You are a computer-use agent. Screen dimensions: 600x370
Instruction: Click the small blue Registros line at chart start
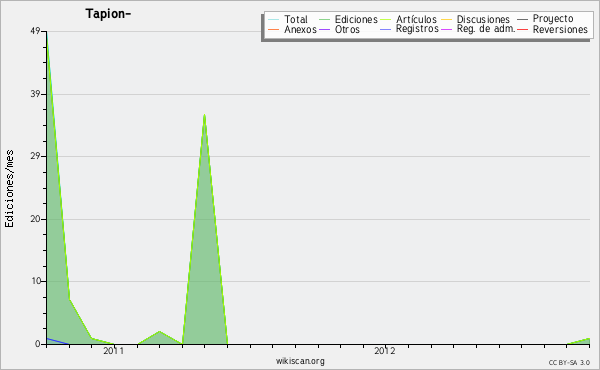point(58,341)
